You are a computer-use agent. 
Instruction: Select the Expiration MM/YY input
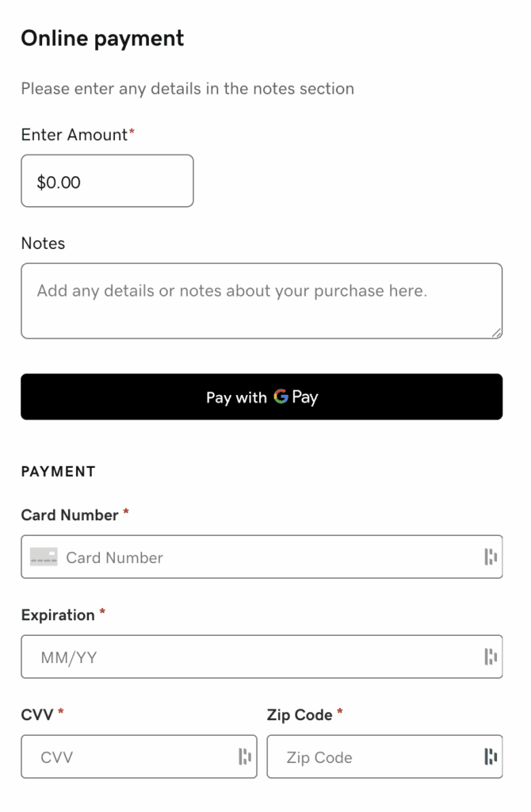pyautogui.click(x=238, y=657)
